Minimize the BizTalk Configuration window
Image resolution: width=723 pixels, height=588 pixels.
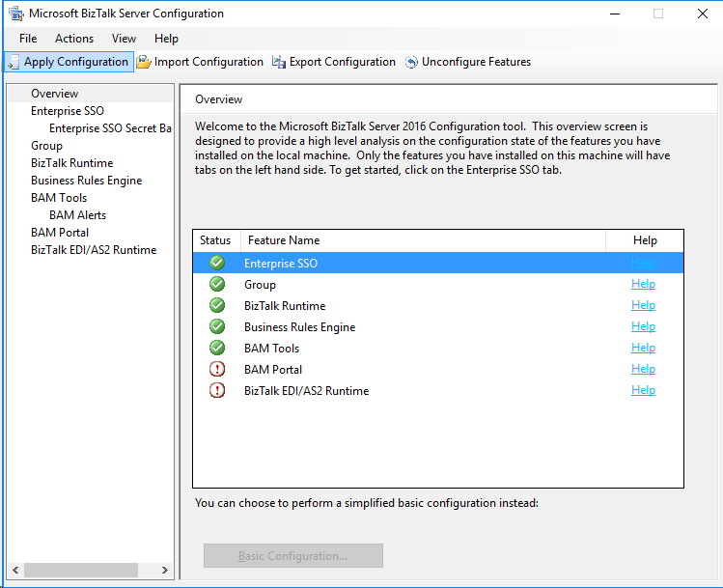pos(615,14)
